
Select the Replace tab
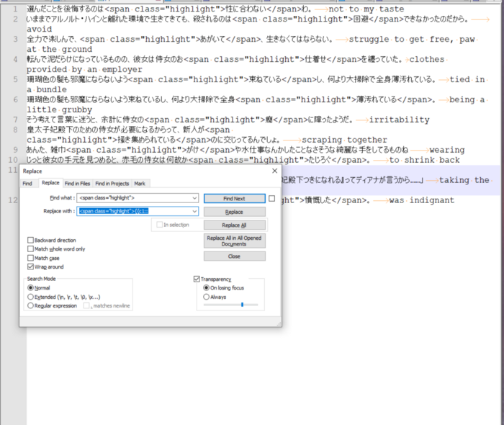coord(50,182)
